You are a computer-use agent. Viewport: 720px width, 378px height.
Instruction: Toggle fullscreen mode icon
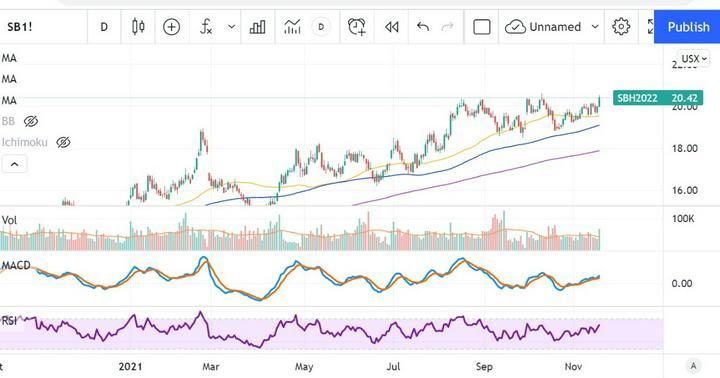(x=650, y=27)
